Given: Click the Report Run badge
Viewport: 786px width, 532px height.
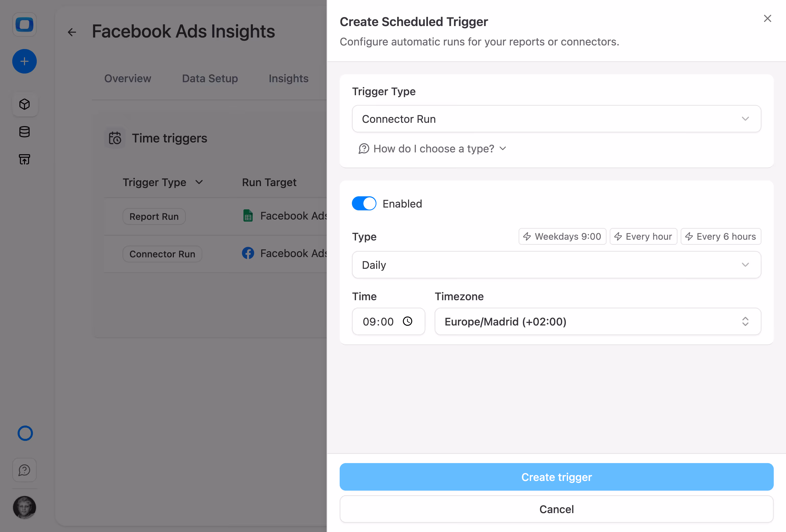Looking at the screenshot, I should click(x=154, y=216).
